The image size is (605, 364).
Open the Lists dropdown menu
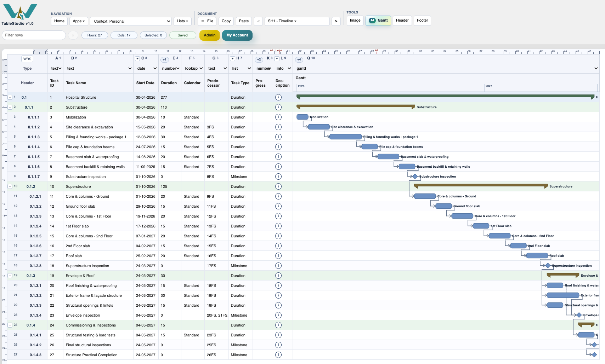point(182,21)
